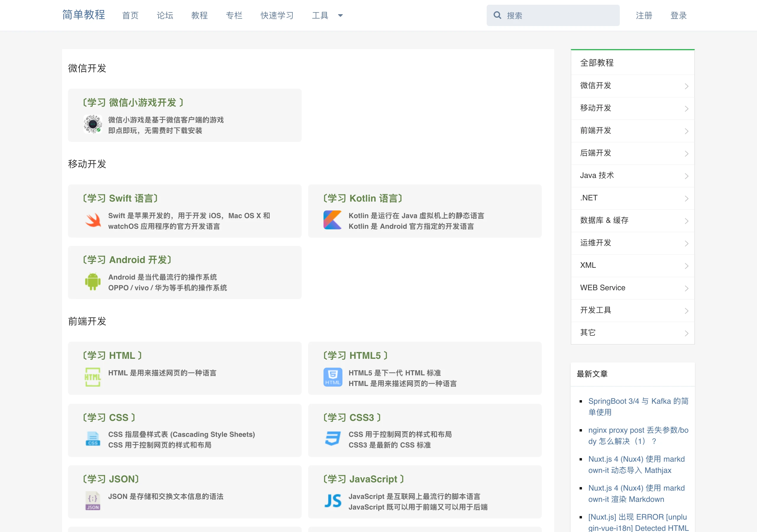
Task: Click the blue JS logo icon
Action: (x=333, y=501)
